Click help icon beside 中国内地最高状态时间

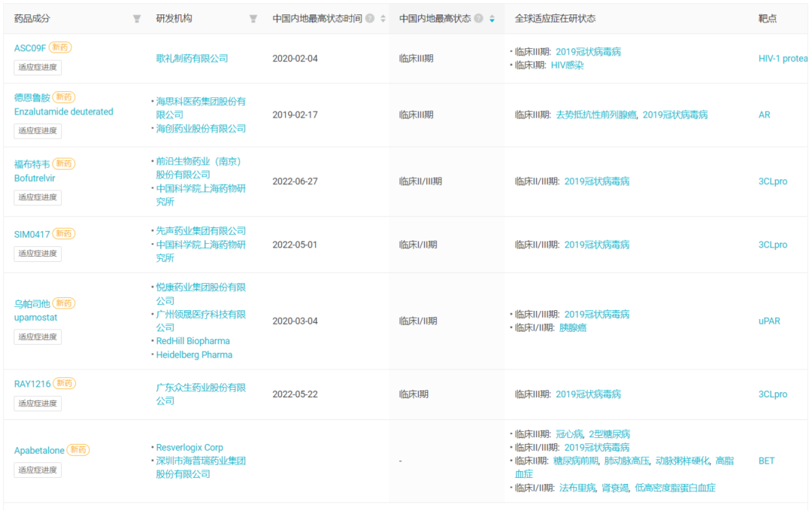370,19
